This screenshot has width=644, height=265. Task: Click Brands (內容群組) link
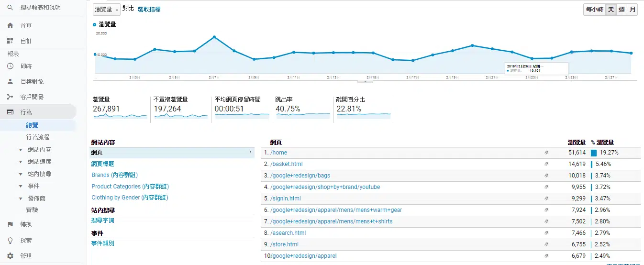coord(115,175)
